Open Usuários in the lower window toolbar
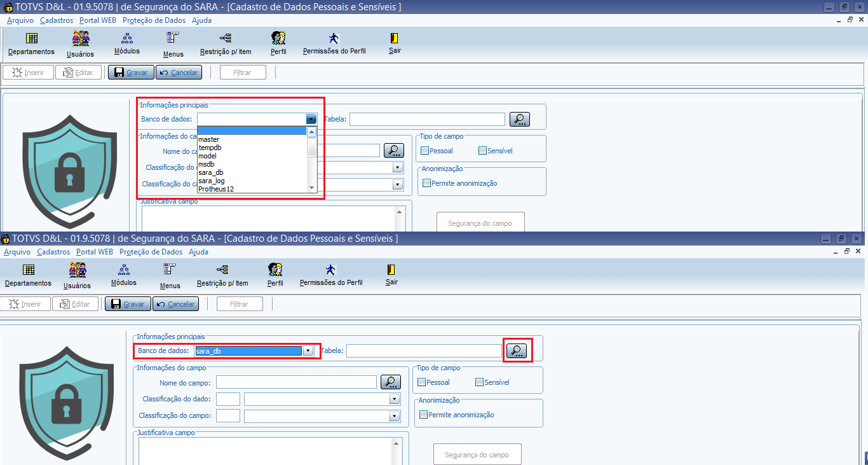 click(77, 277)
